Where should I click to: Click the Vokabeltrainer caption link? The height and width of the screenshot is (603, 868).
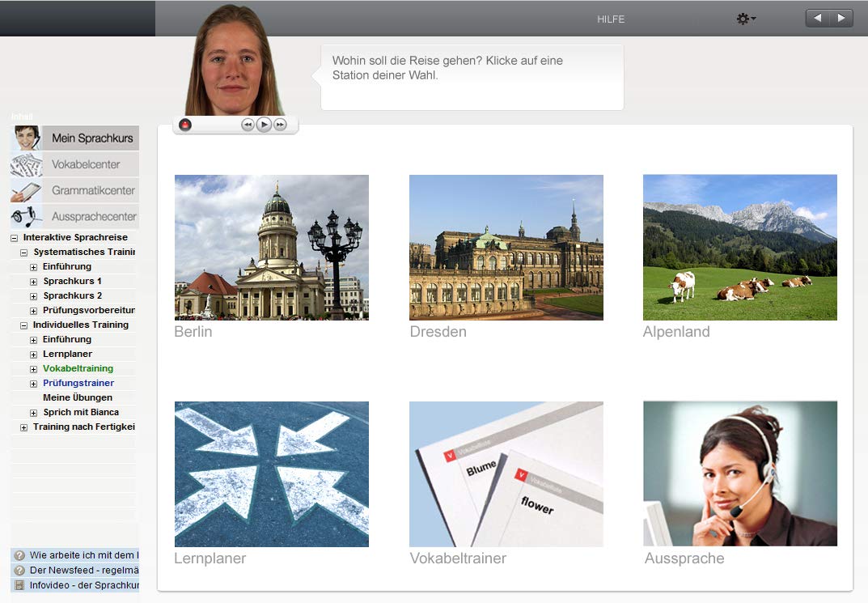point(458,558)
